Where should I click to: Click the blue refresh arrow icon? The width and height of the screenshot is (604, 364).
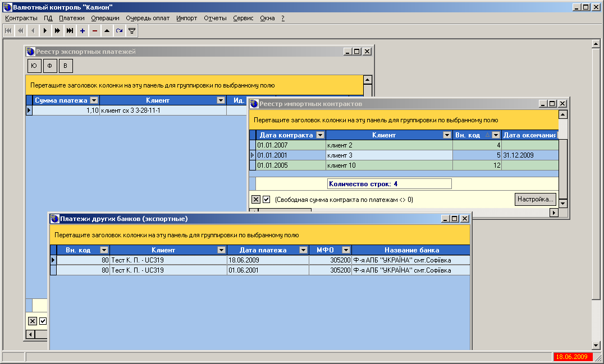tap(119, 31)
